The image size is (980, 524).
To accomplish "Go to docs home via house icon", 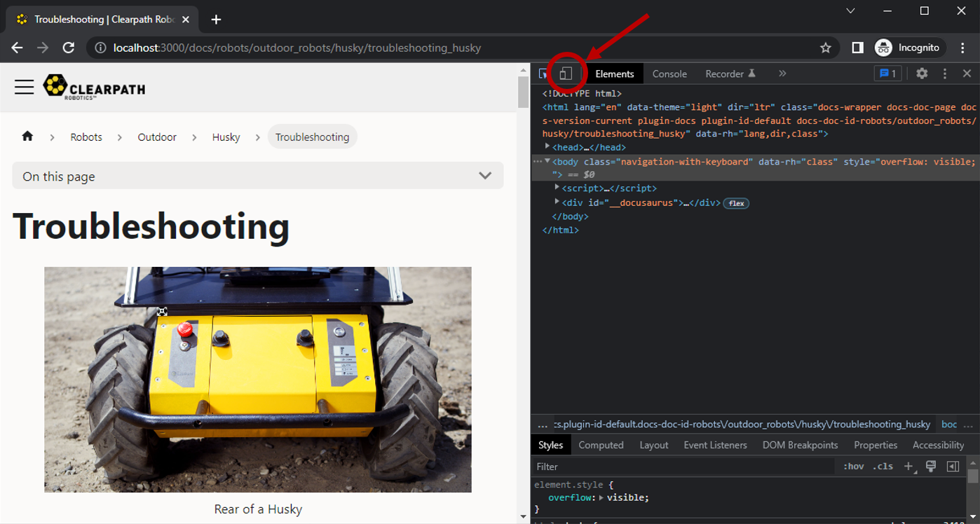I will 27,137.
